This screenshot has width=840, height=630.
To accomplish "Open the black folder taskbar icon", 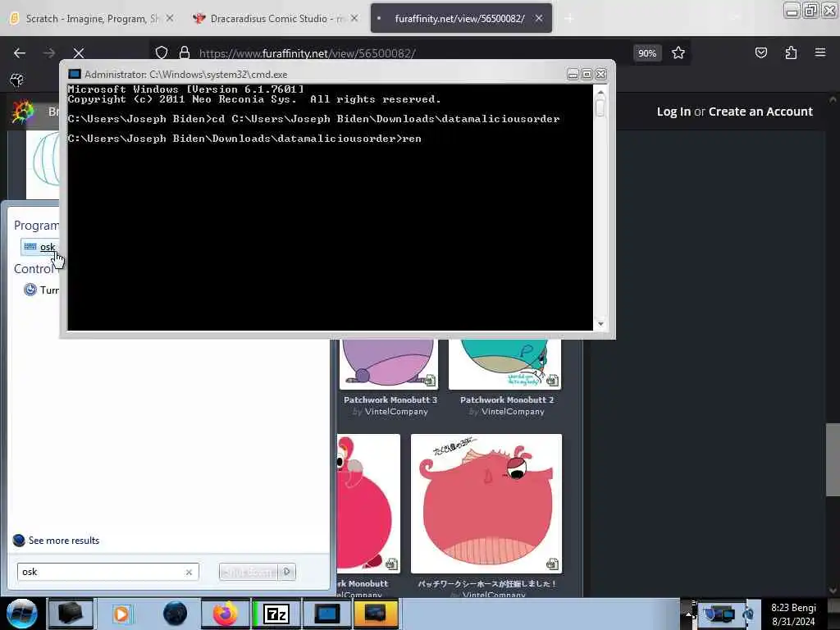I will coord(71,614).
